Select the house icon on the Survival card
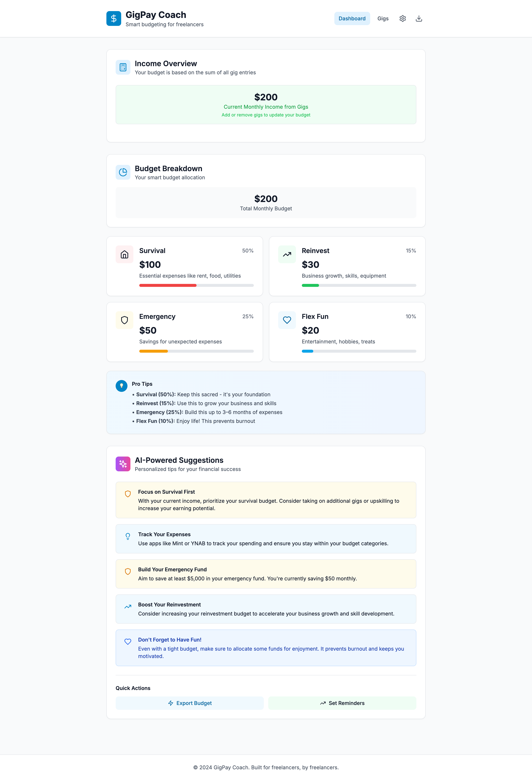 (x=124, y=254)
